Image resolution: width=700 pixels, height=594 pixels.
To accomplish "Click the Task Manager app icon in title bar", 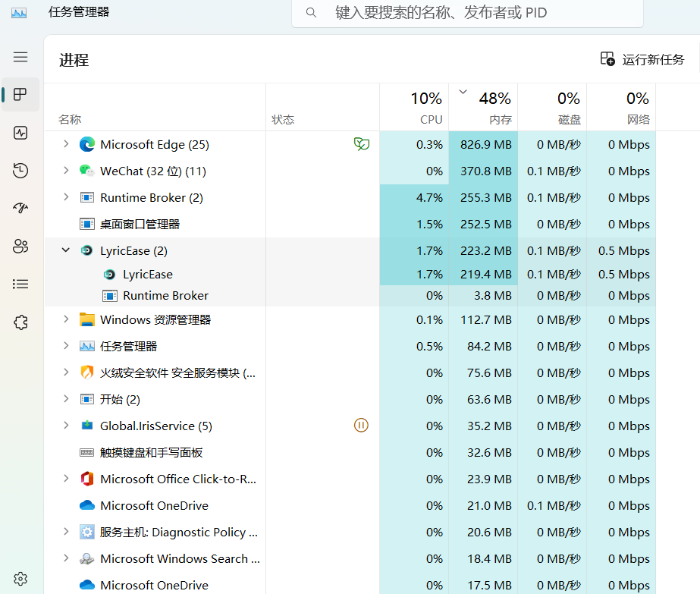I will pos(19,12).
